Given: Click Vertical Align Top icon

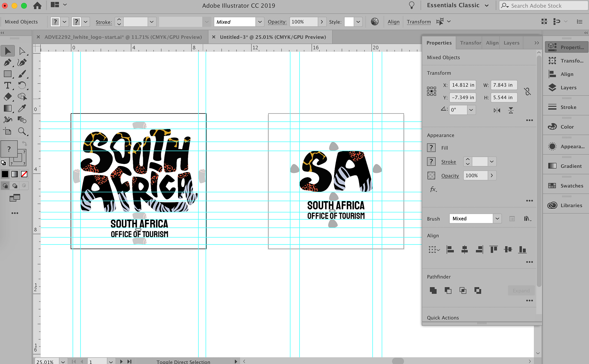Looking at the screenshot, I should tap(494, 250).
